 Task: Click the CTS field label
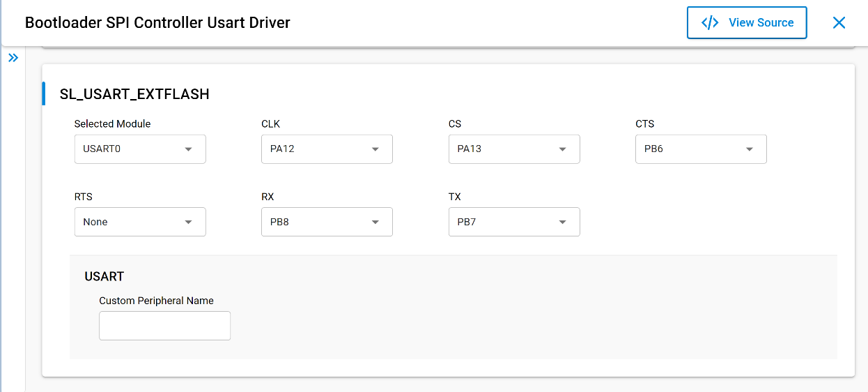(x=644, y=124)
